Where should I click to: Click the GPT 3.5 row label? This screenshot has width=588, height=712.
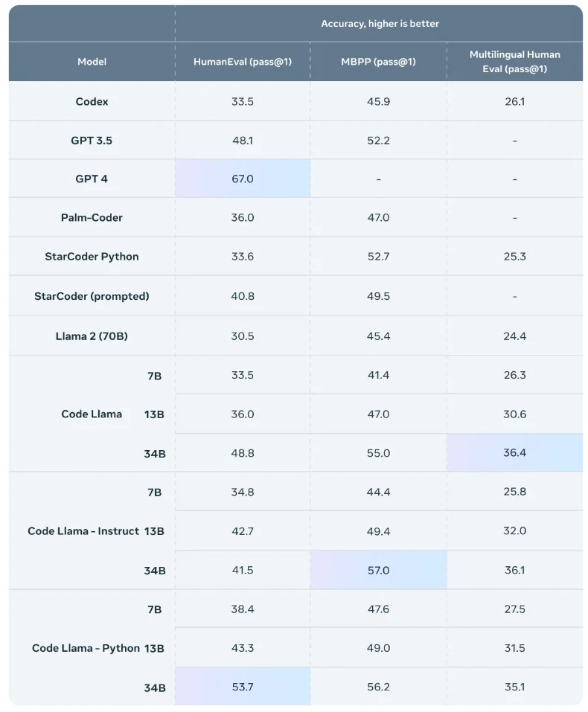92,141
